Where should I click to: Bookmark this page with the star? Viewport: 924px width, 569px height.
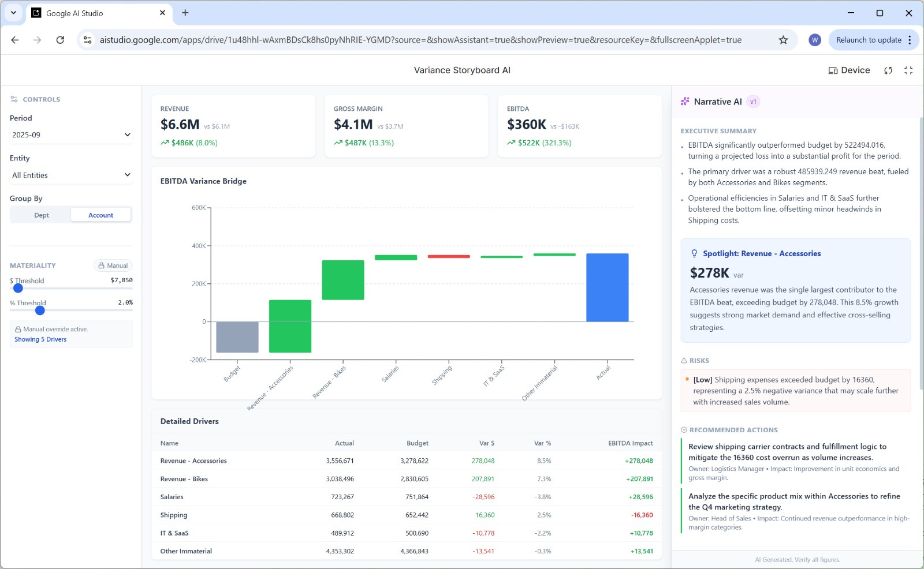coord(783,40)
